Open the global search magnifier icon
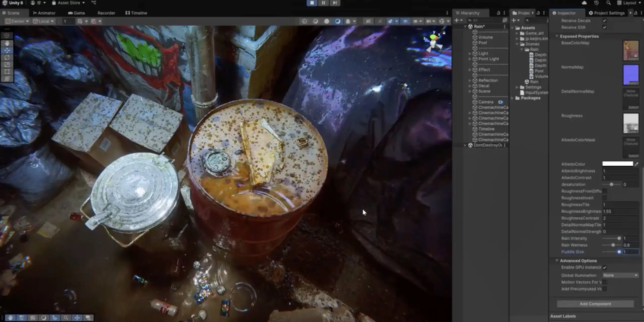The height and width of the screenshot is (322, 644). 608,3
